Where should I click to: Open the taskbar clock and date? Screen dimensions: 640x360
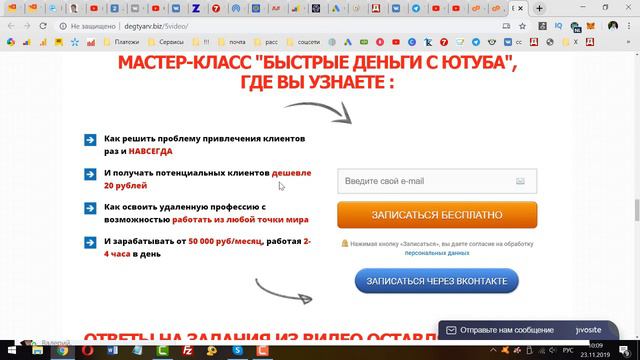595,351
